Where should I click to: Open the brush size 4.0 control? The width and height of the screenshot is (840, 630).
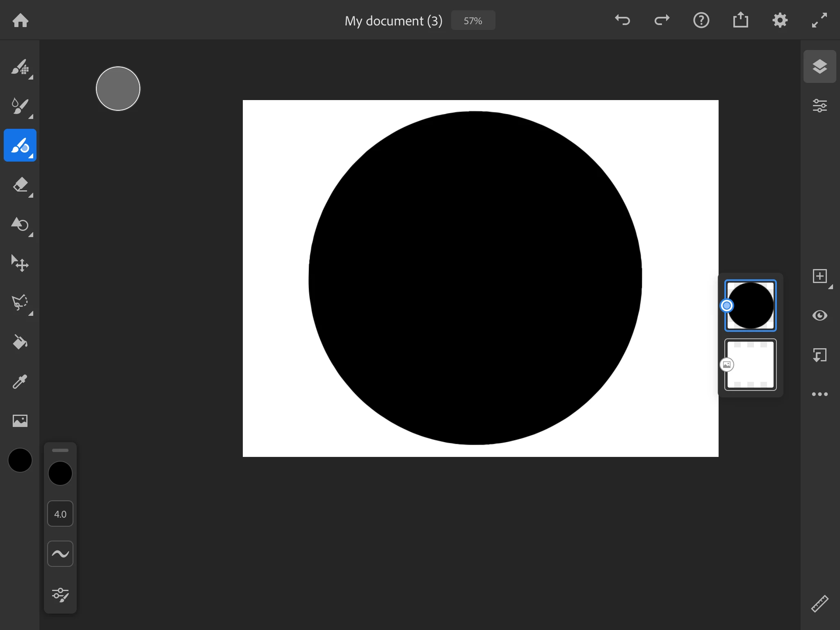coord(60,514)
